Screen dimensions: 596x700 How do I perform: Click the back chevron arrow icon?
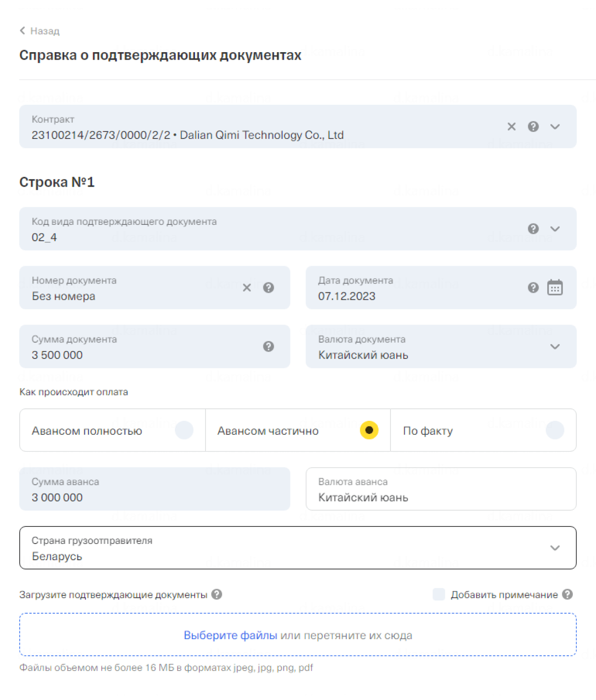click(22, 31)
